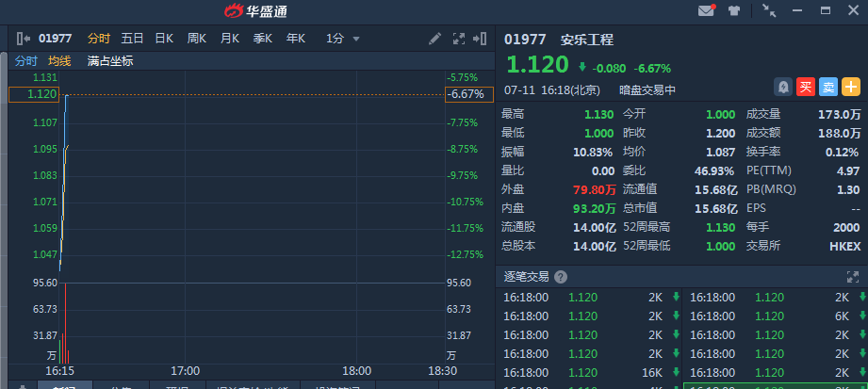Toggle 满占坐标 full-scale coordinates
The width and height of the screenshot is (868, 389).
[x=110, y=61]
